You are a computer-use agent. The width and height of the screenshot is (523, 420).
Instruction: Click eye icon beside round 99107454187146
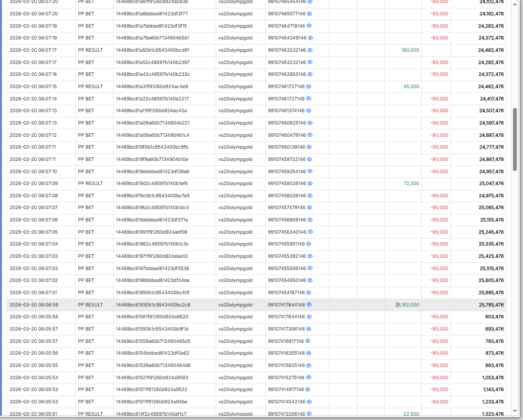click(309, 292)
